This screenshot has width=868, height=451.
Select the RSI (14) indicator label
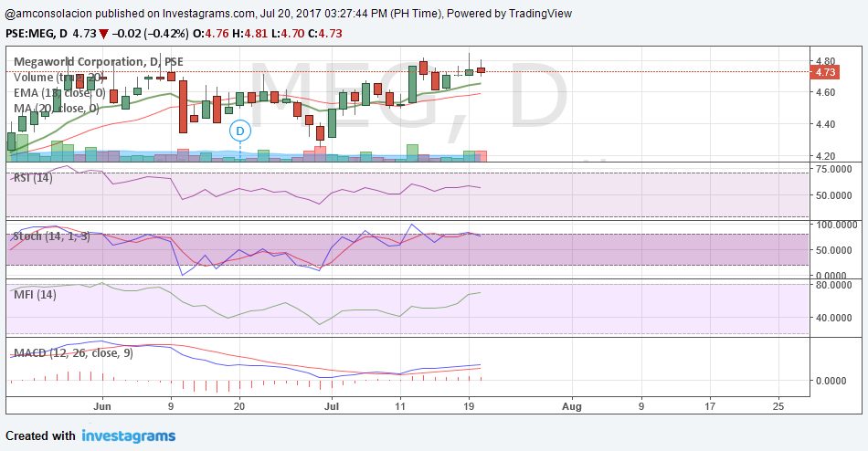(33, 178)
